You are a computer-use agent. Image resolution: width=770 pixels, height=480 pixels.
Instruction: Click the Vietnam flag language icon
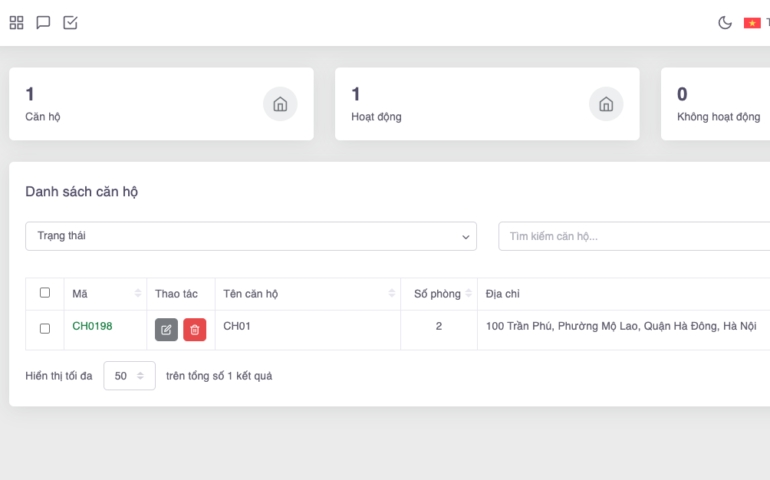[752, 23]
